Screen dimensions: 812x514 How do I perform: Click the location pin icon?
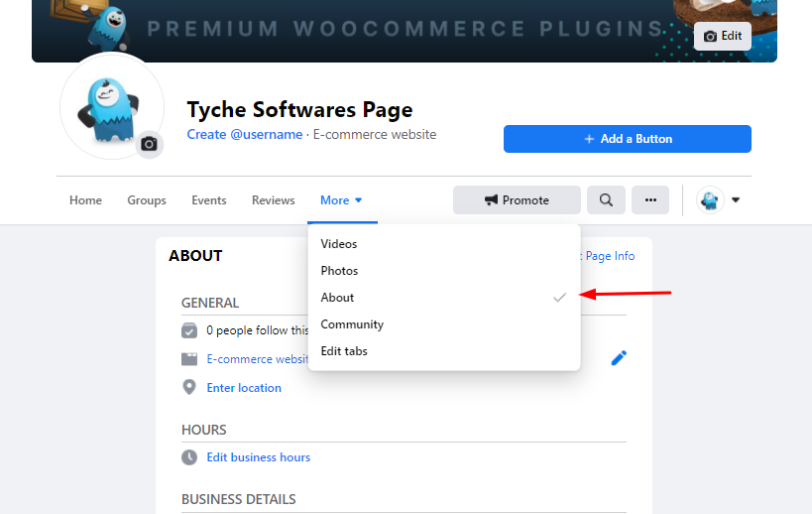pos(189,387)
